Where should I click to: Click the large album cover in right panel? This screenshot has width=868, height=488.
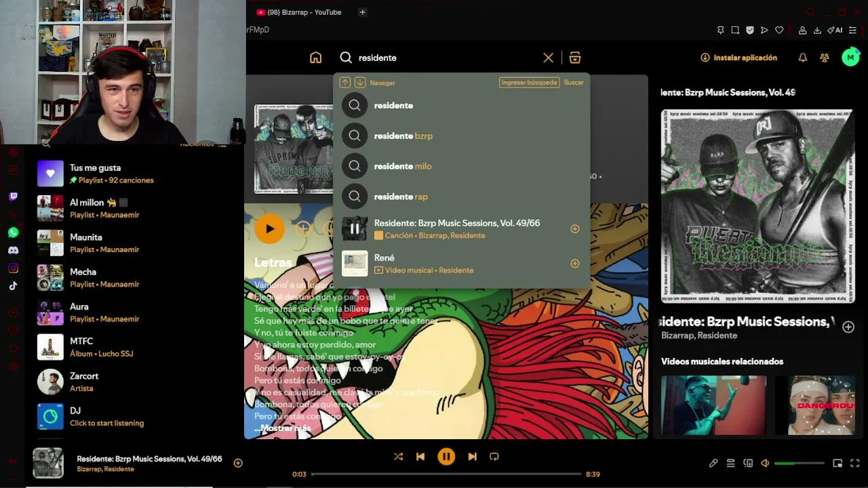click(x=758, y=206)
